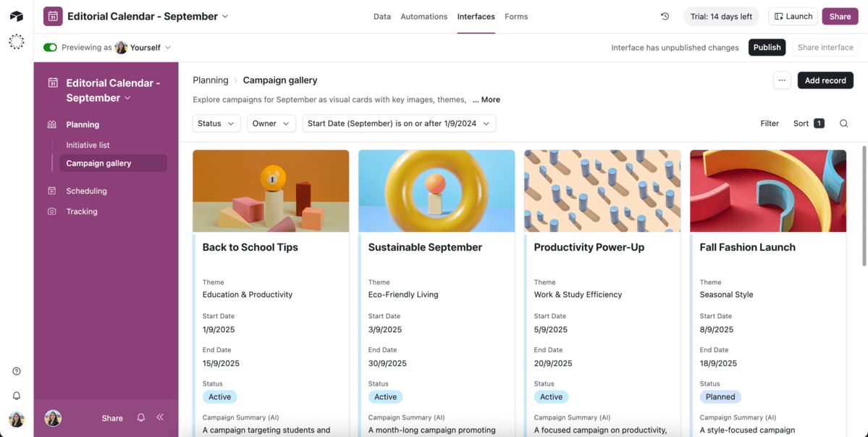
Task: Switch to the Automations tab
Action: tap(424, 17)
